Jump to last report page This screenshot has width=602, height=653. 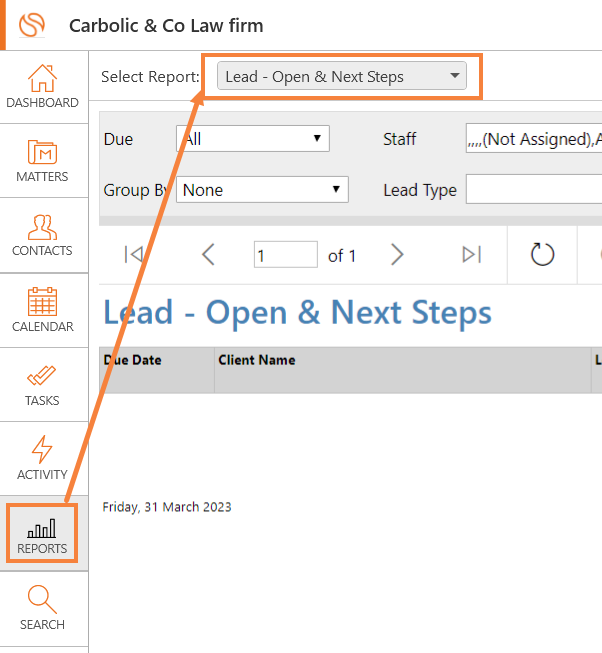[472, 254]
